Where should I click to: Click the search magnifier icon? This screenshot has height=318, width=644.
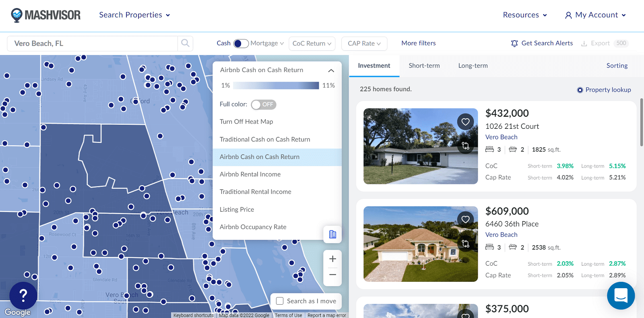coord(185,43)
